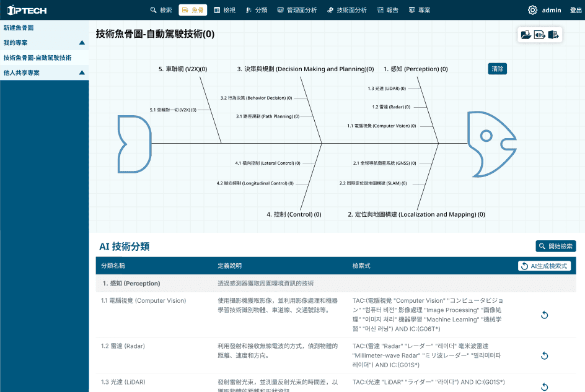Image resolution: width=585 pixels, height=392 pixels.
Task: Open the 報告 report tab
Action: [387, 10]
